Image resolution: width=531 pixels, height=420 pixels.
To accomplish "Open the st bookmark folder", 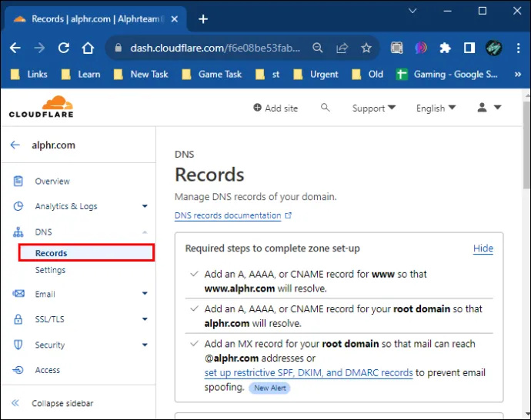I will (268, 74).
